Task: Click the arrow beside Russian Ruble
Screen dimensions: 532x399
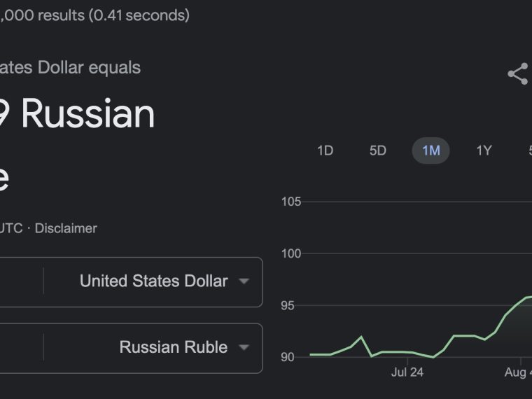Action: pyautogui.click(x=244, y=347)
